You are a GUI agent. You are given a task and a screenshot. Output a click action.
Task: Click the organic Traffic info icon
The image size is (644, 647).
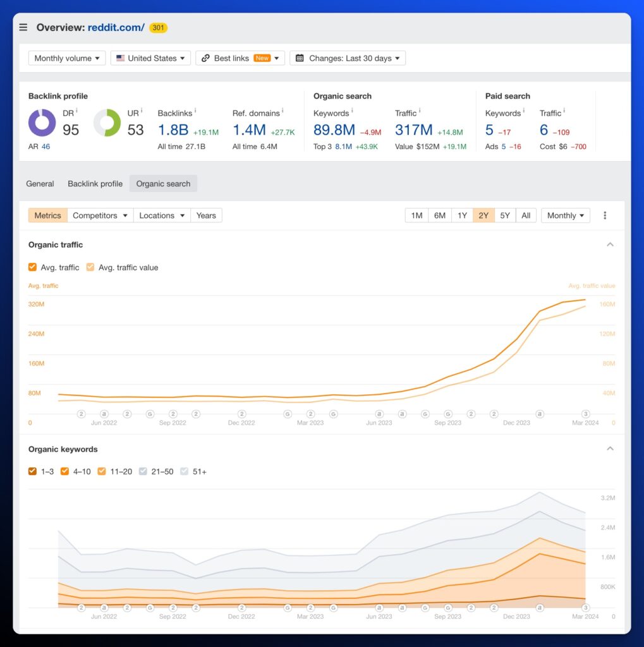pos(420,111)
